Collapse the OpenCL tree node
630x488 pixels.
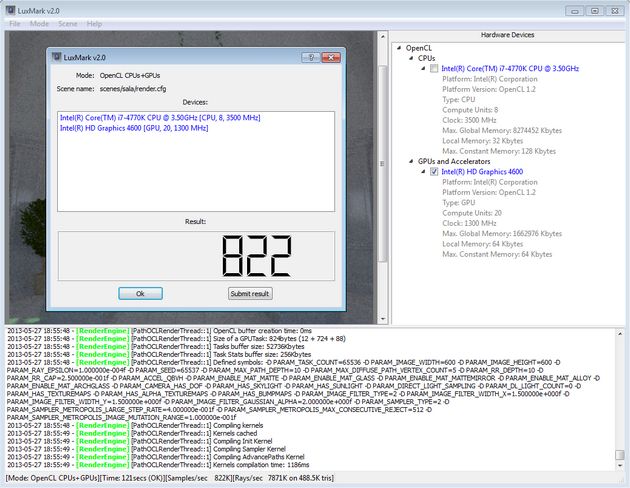tap(399, 48)
